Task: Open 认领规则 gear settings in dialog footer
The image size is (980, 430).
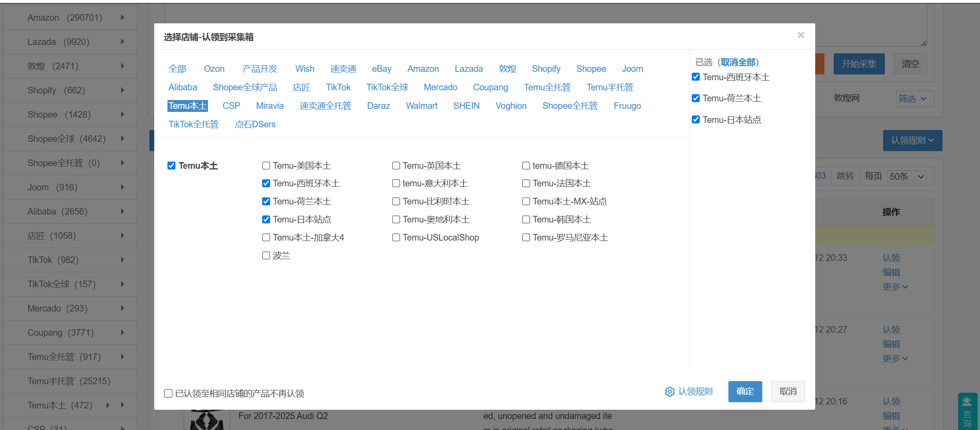Action: [x=689, y=391]
